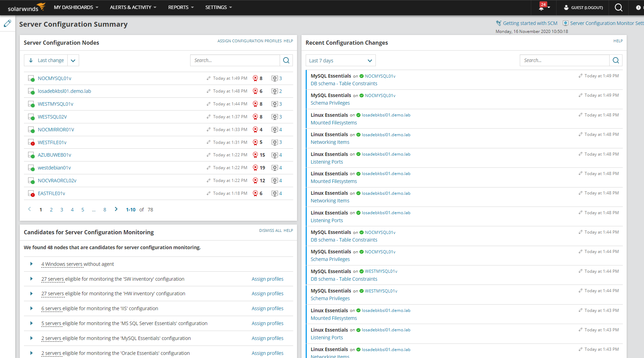Click Assign profiles for SW inventory configuration
The image size is (644, 358).
click(268, 279)
